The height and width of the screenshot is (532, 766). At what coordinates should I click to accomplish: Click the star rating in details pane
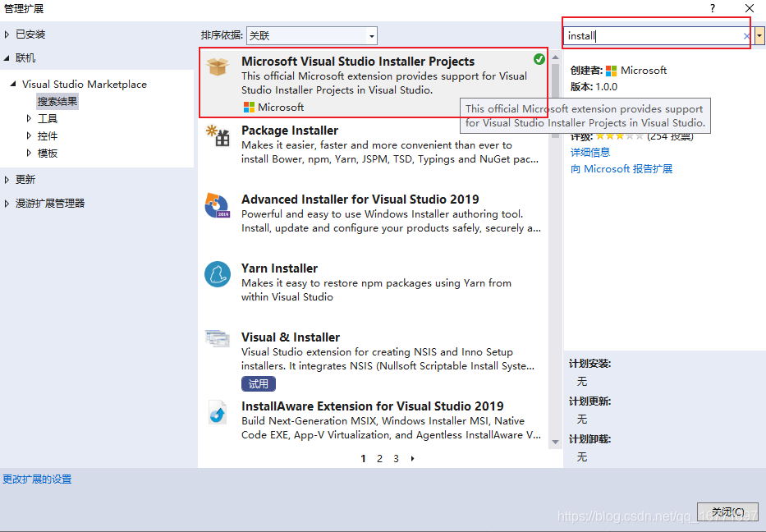point(619,136)
